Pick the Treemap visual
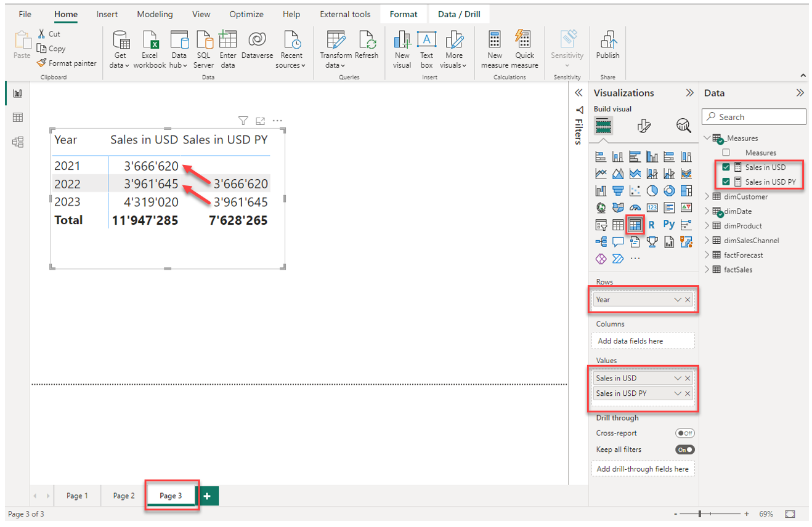Image resolution: width=812 pixels, height=527 pixels. [686, 191]
